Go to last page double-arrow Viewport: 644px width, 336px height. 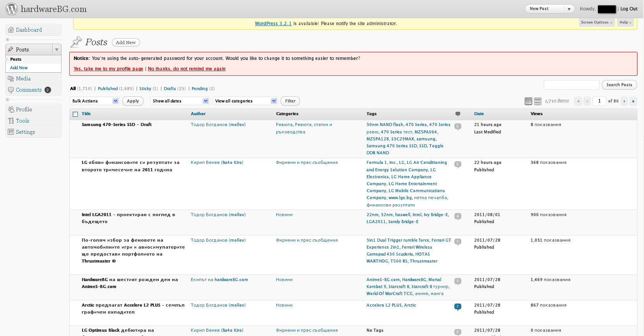pyautogui.click(x=633, y=101)
